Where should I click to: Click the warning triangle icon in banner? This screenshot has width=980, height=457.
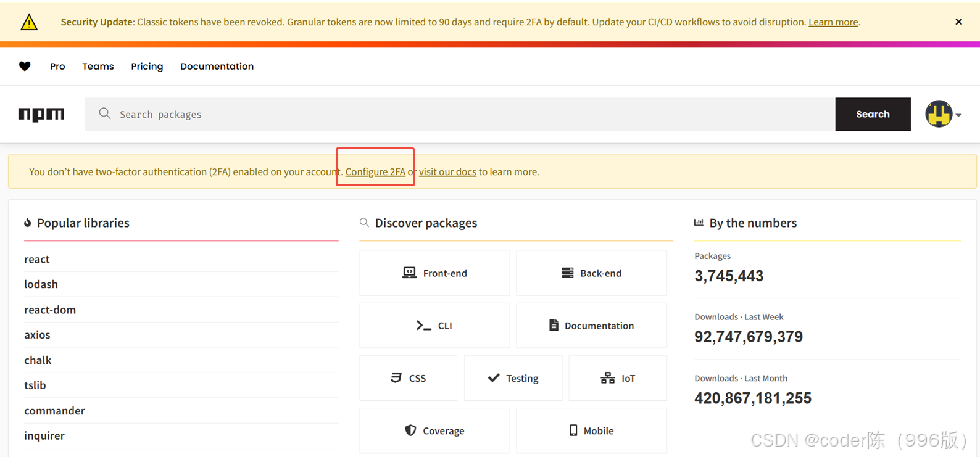point(29,22)
